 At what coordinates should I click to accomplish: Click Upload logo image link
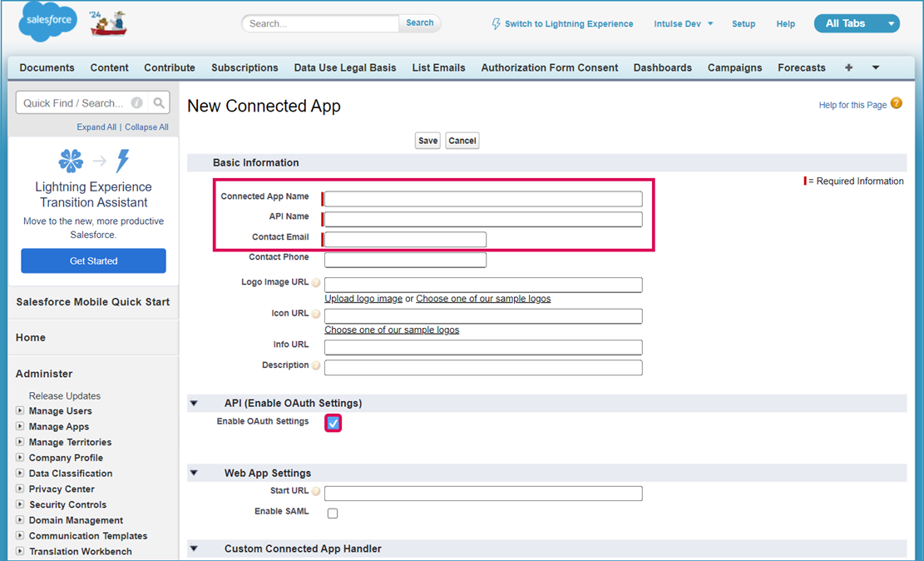click(363, 299)
